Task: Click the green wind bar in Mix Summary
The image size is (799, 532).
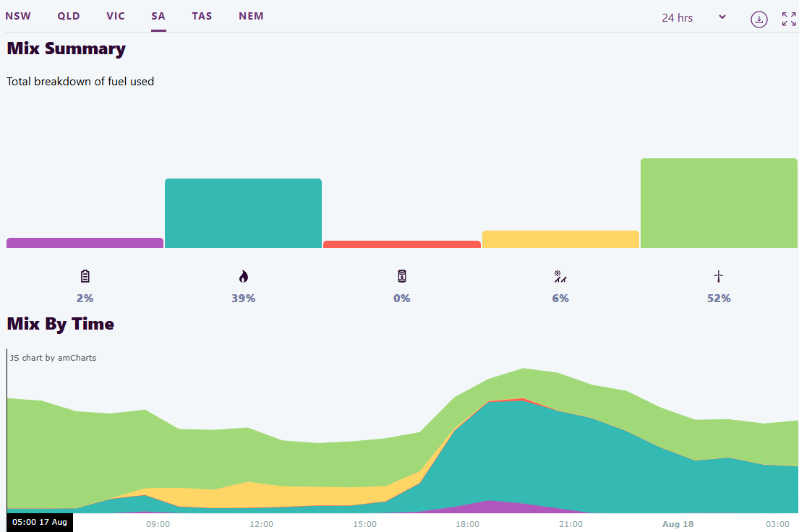Action: click(719, 203)
